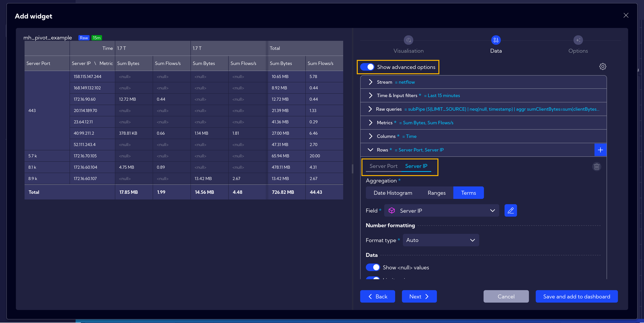
Task: Click the 8.9 k port cell
Action: click(47, 179)
